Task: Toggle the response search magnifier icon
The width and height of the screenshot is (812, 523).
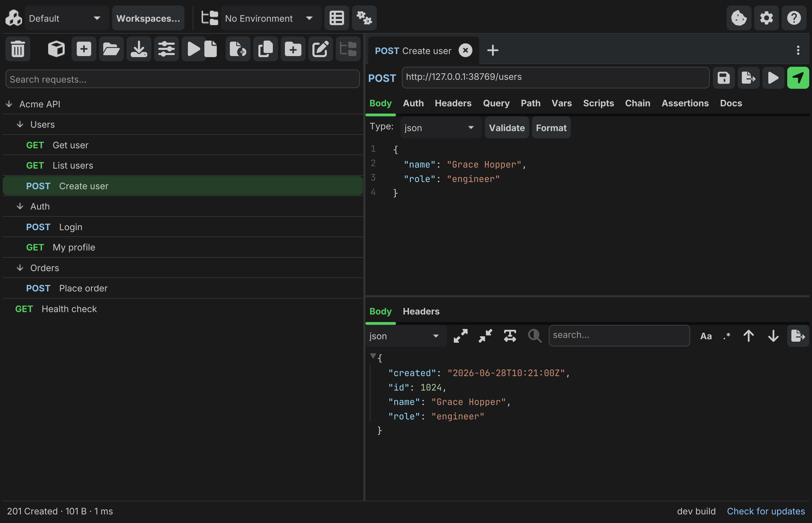Action: pos(535,336)
